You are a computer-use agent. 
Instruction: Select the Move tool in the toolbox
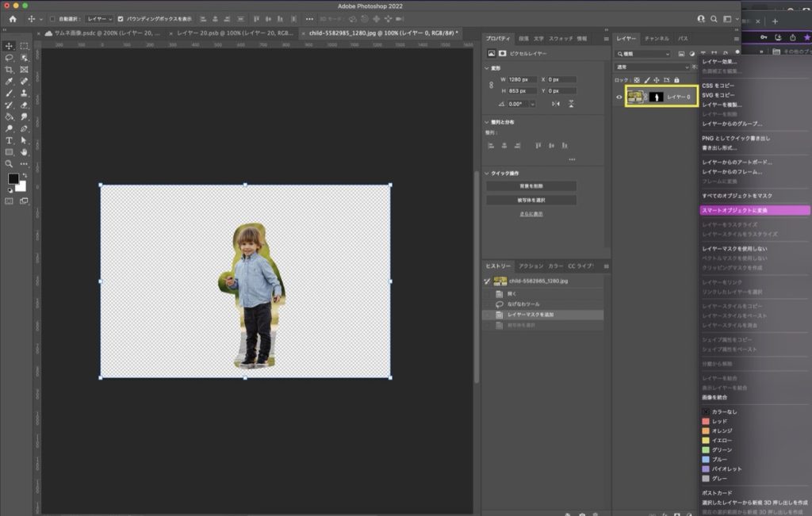[x=9, y=46]
